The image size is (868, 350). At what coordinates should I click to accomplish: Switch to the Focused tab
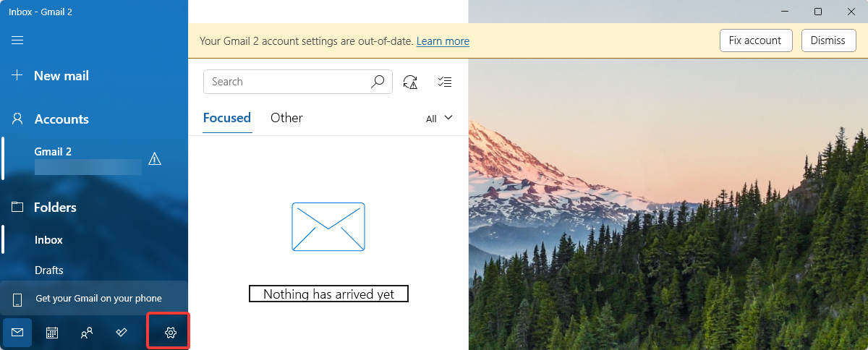tap(227, 118)
